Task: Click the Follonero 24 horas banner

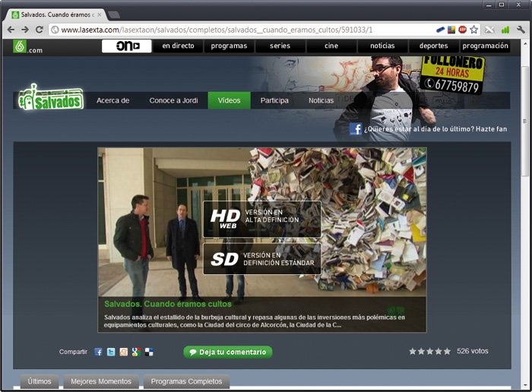Action: (x=452, y=74)
